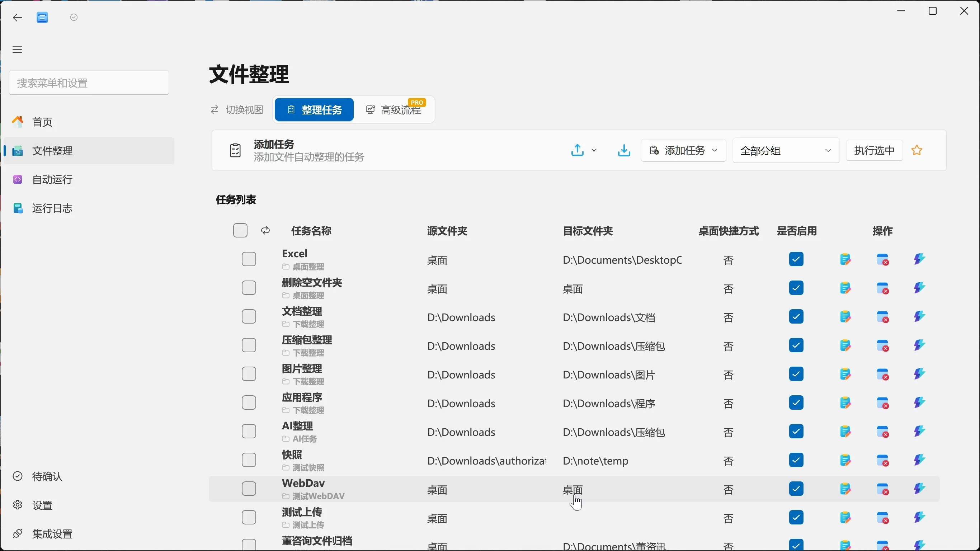
Task: Open 运行日志 in the sidebar
Action: (89, 208)
